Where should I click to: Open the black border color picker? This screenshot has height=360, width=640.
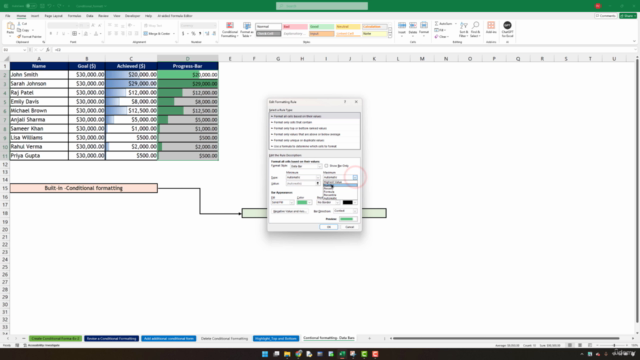click(x=350, y=202)
